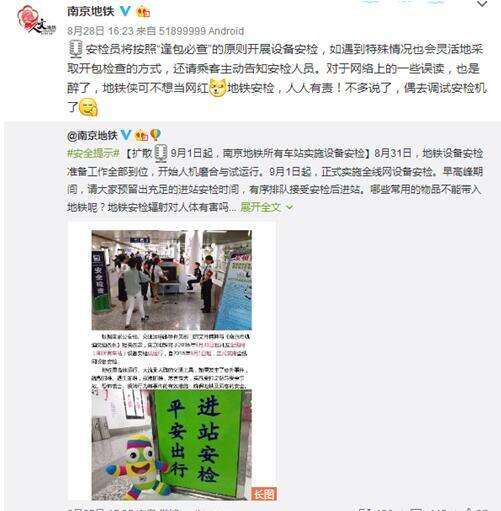Open the @南京地铁 mention in reposted post
This screenshot has height=511, width=501.
[92, 135]
